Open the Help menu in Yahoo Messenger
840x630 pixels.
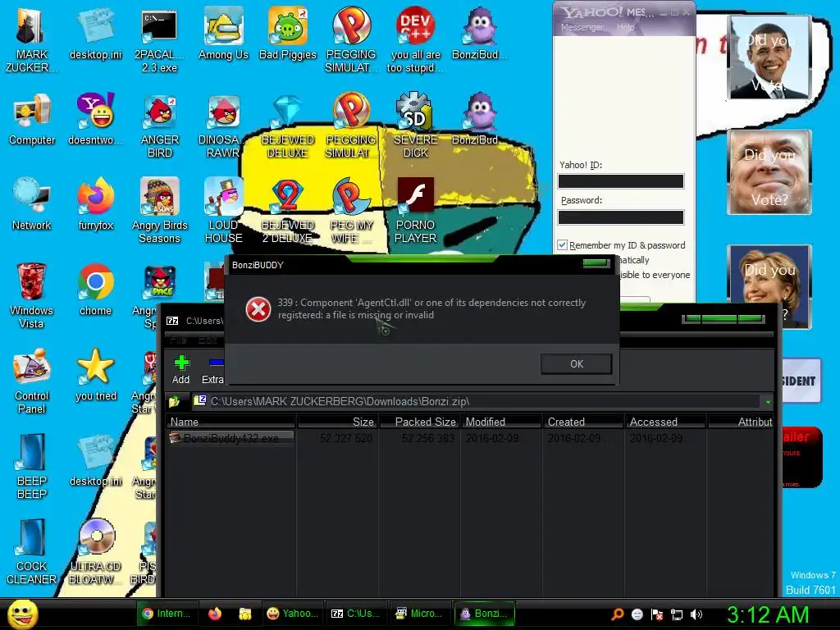[625, 27]
